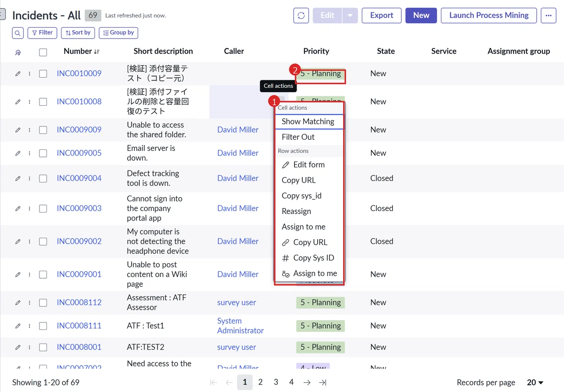Image resolution: width=564 pixels, height=392 pixels.
Task: Open incident INC0009009 link
Action: (79, 130)
